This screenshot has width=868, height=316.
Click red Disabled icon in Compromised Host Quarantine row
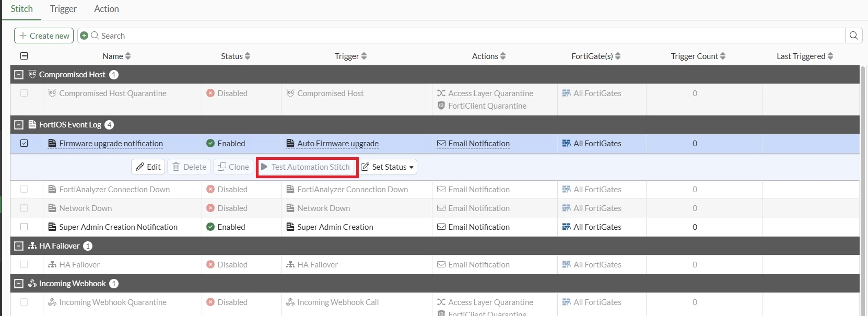click(210, 93)
